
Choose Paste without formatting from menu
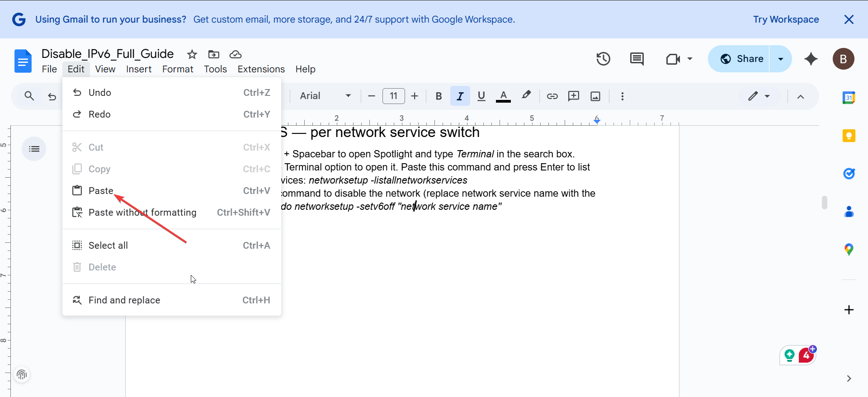pos(142,213)
